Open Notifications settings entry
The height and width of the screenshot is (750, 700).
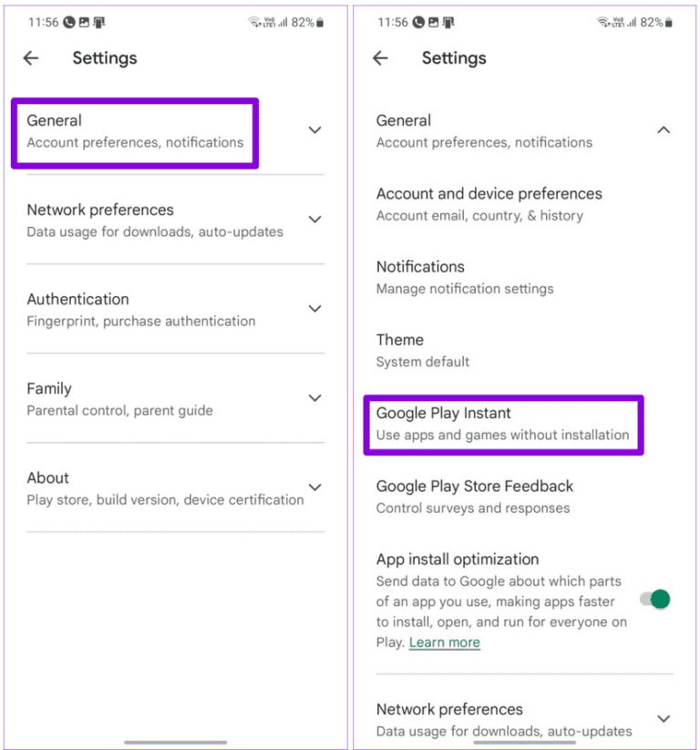[465, 277]
